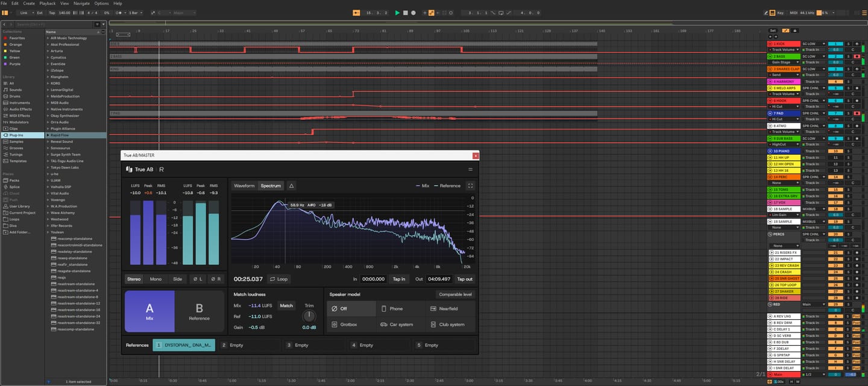Screen dimensions: 868x386
Task: Expand the spectrum view to fullscreen
Action: (x=471, y=185)
